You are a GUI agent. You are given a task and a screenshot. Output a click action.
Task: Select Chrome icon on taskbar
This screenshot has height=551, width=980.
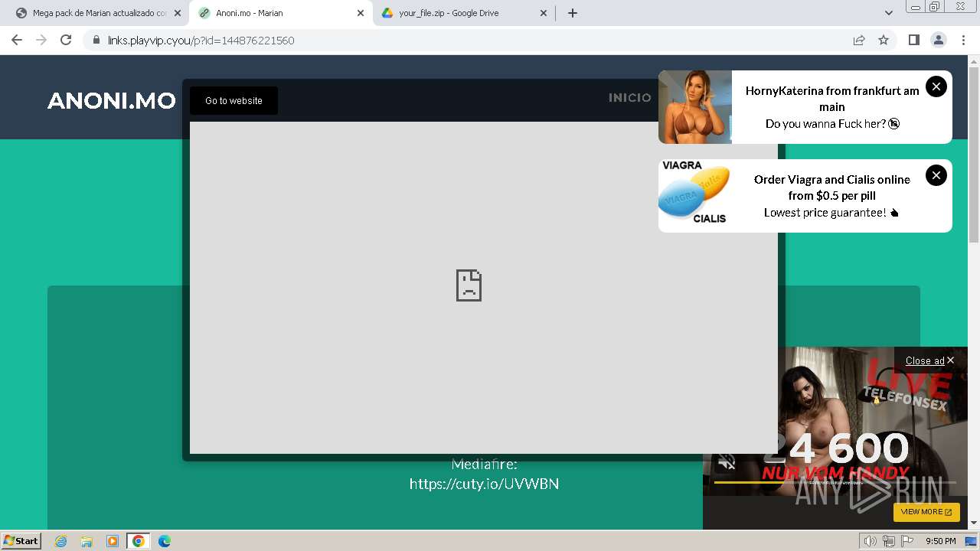coord(139,541)
